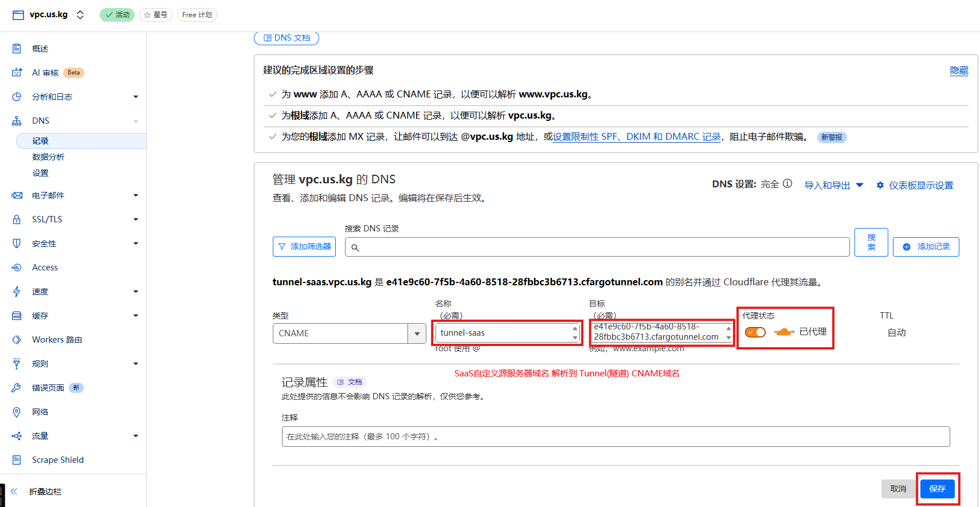
Task: Click the SSL/TLS padlock icon
Action: click(x=17, y=219)
